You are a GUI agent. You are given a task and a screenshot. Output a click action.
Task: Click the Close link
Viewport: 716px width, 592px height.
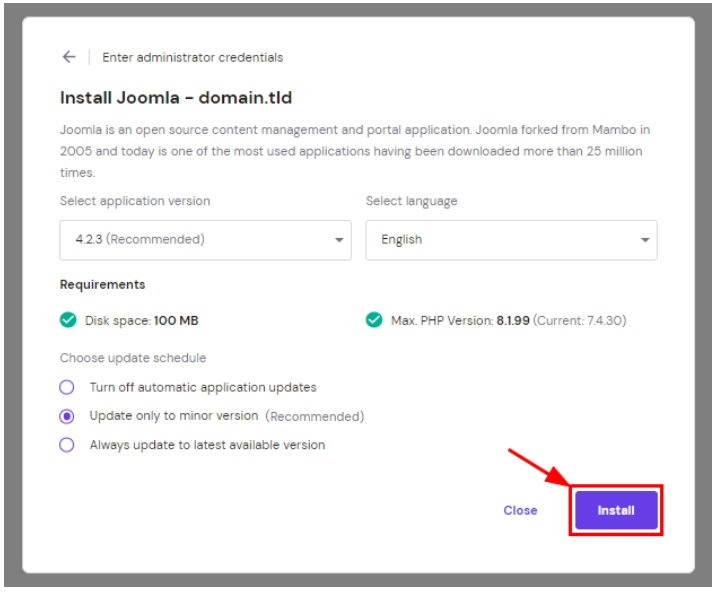520,510
